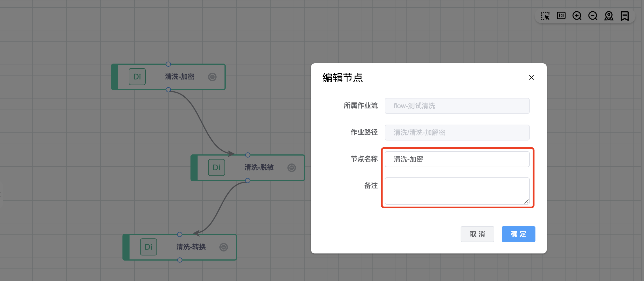Click Di icon on 清洗-加密 node
The width and height of the screenshot is (644, 281).
137,77
